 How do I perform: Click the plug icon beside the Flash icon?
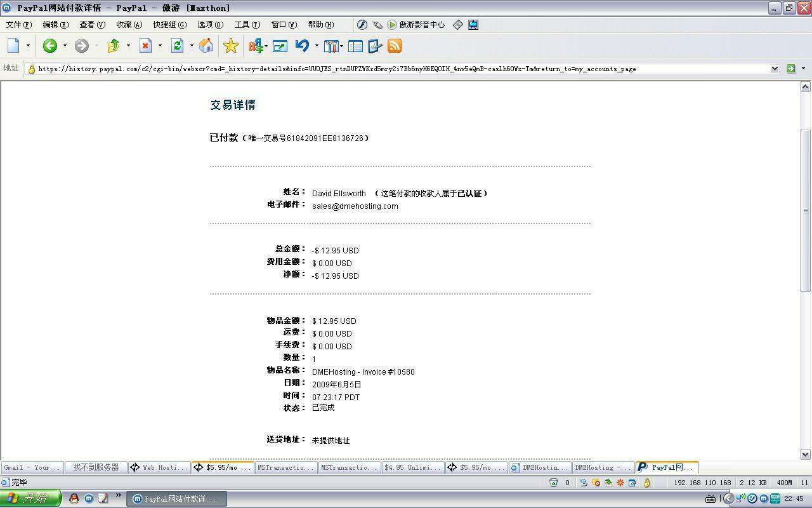point(377,25)
